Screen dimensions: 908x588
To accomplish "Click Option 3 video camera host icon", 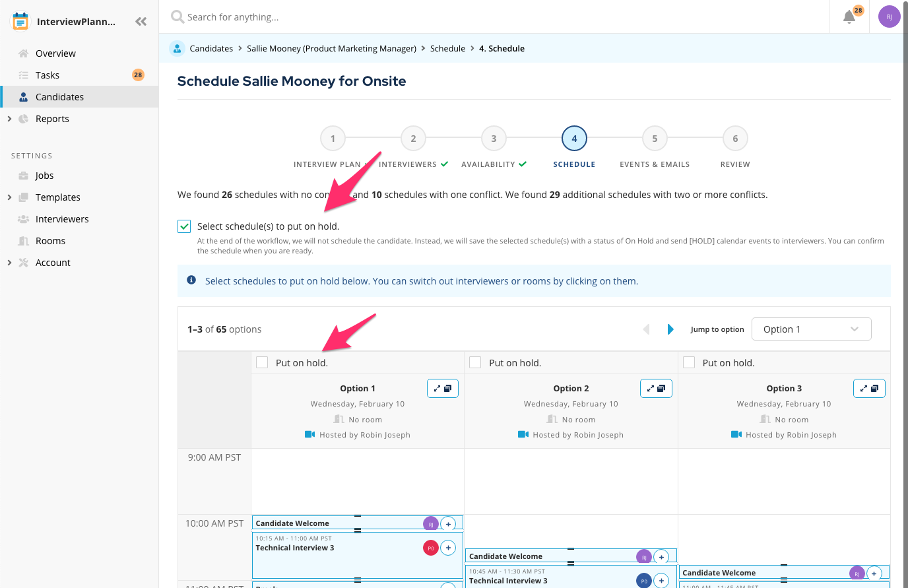I will pos(736,434).
